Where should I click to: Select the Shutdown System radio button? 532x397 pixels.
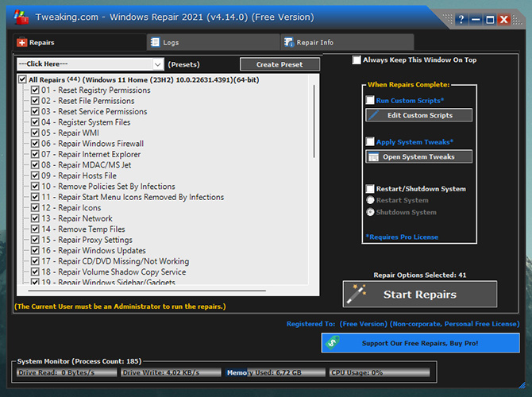point(370,212)
